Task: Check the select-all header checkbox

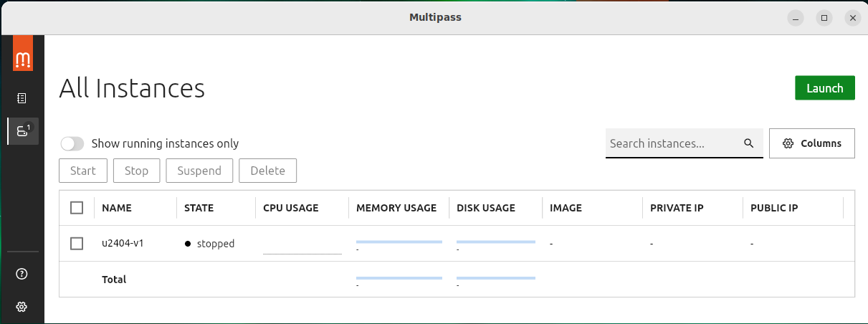Action: pos(77,208)
